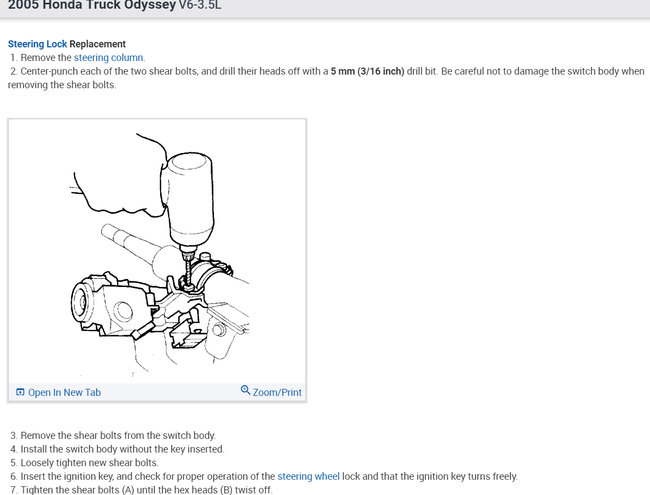This screenshot has height=495, width=650.
Task: Click step 7 Tighten the shear bolts text
Action: 141,490
